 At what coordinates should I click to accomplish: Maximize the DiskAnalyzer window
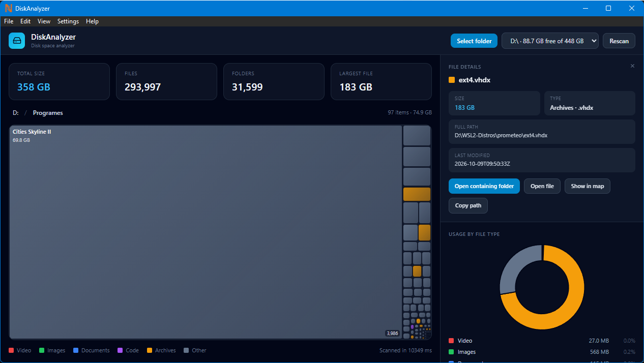tap(608, 8)
